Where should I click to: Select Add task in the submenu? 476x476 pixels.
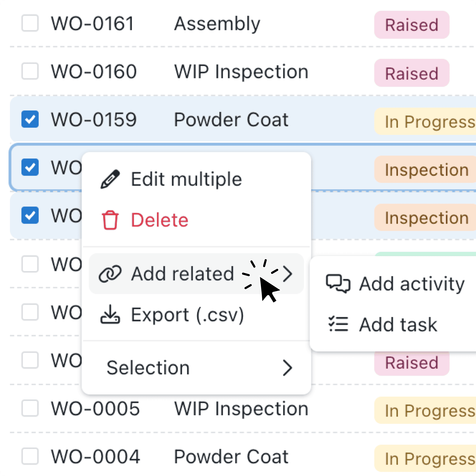click(398, 324)
